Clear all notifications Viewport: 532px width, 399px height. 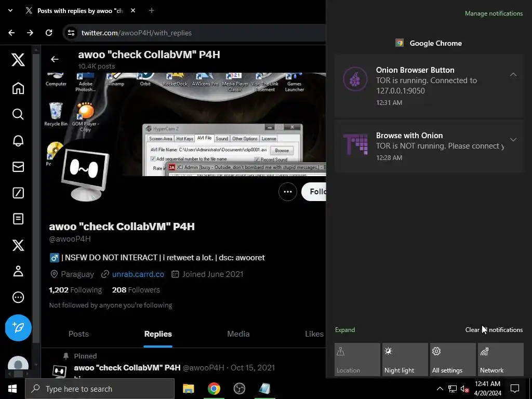(494, 330)
